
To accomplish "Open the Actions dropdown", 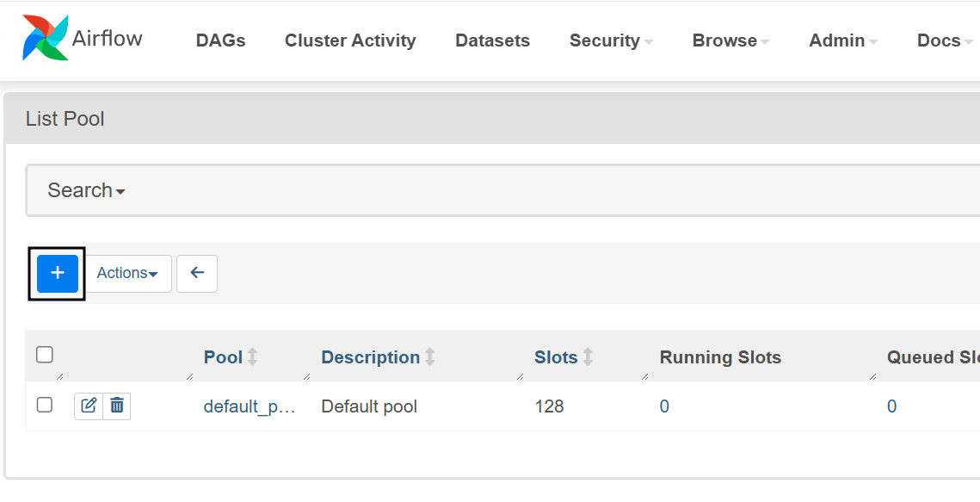I will pyautogui.click(x=127, y=273).
